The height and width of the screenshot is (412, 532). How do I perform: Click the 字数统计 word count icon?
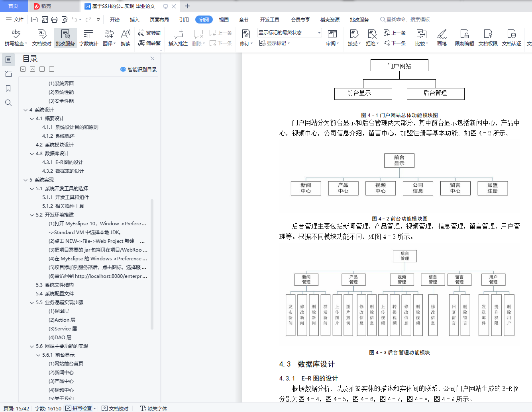pyautogui.click(x=89, y=38)
